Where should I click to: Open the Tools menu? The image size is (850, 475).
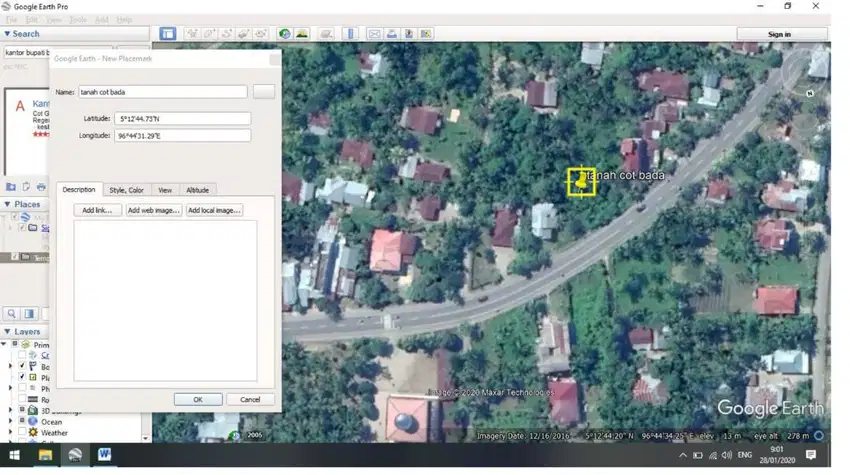[78, 20]
